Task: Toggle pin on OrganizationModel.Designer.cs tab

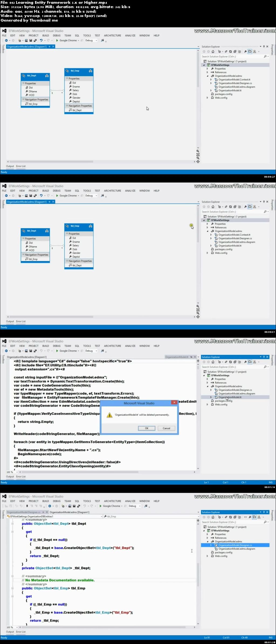Action: tap(43, 512)
